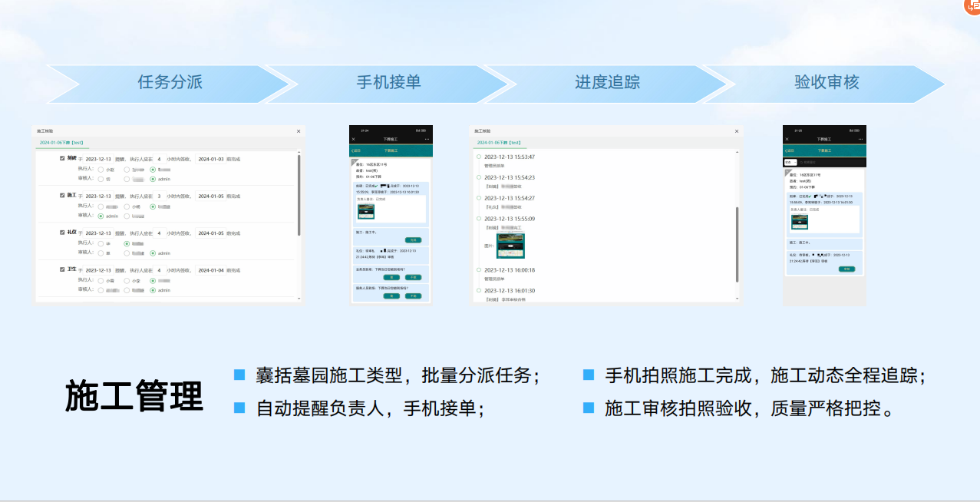Tap the X icon in phone order header

(x=354, y=139)
